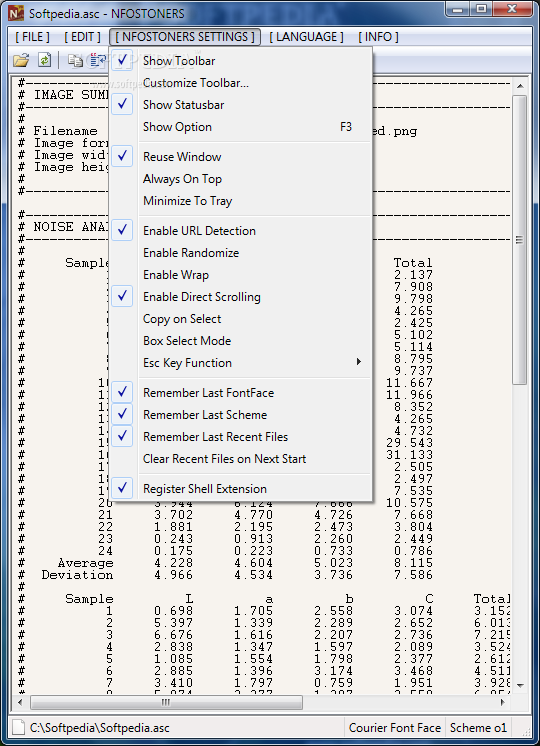The width and height of the screenshot is (540, 746).
Task: Enable Always On Top
Action: [241, 179]
